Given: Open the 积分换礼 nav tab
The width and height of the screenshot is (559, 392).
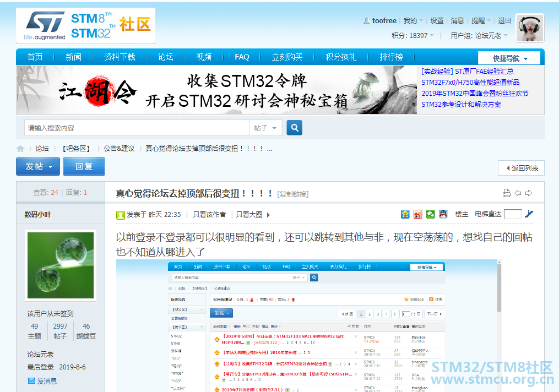Looking at the screenshot, I should (x=341, y=57).
